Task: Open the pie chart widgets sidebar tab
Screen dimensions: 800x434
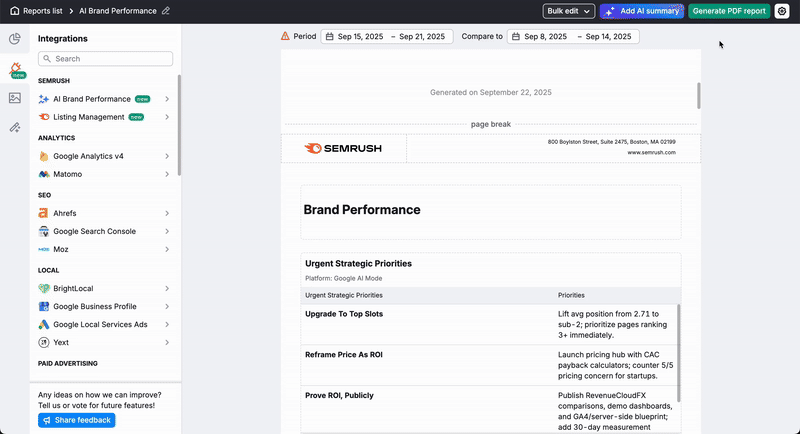Action: pos(14,39)
